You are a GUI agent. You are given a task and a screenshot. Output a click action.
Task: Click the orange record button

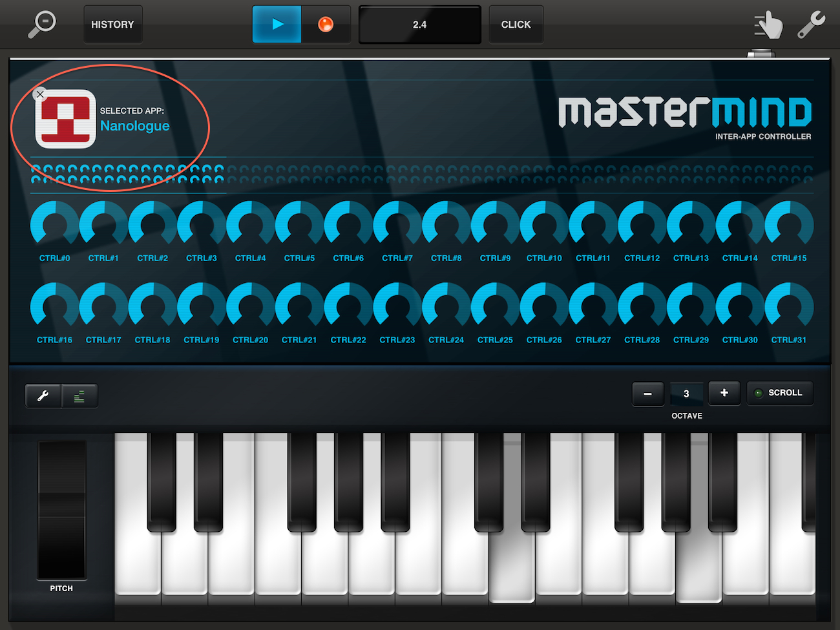pyautogui.click(x=326, y=25)
